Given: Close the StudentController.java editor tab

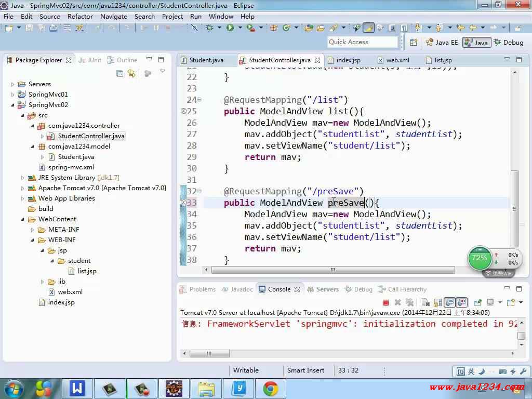Looking at the screenshot, I should pyautogui.click(x=317, y=60).
